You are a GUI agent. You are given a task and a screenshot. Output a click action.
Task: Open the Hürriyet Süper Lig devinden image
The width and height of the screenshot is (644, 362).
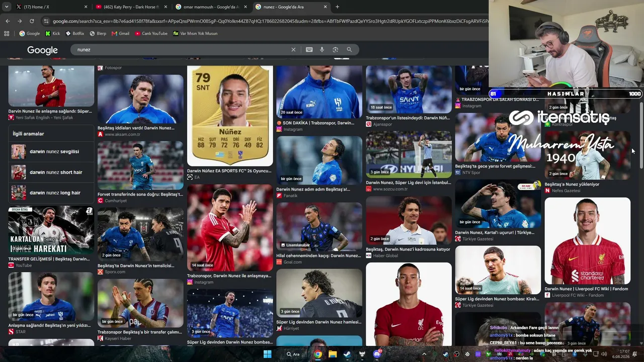(319, 293)
